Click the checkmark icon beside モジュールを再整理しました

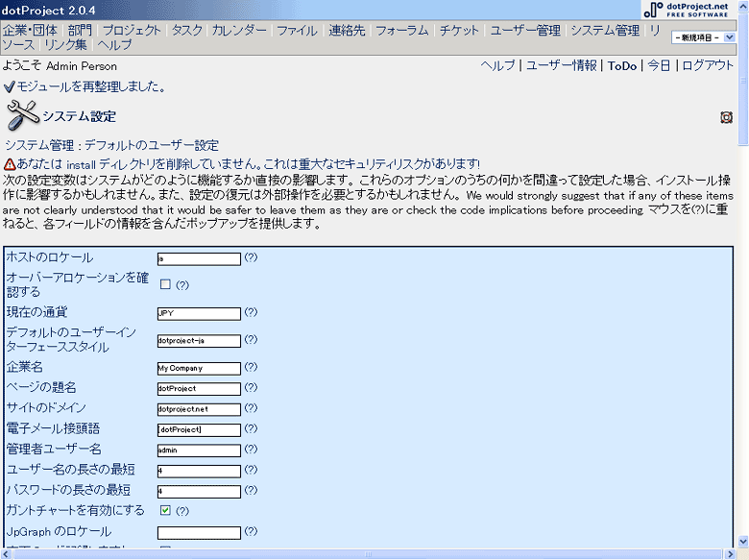tap(9, 87)
